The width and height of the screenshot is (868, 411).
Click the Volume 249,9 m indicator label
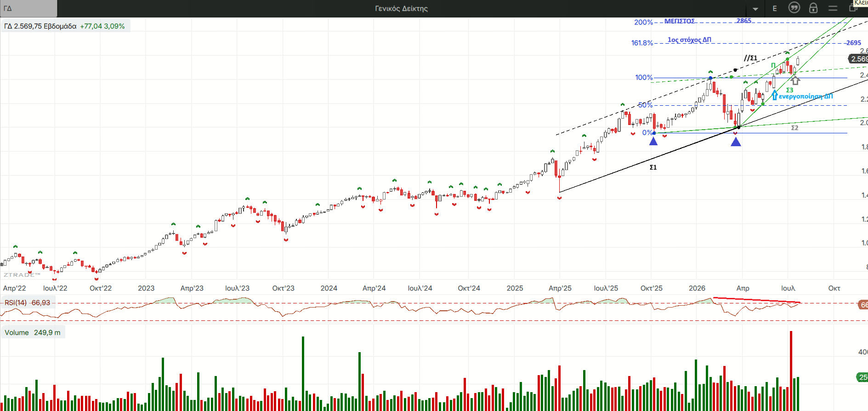coord(33,332)
